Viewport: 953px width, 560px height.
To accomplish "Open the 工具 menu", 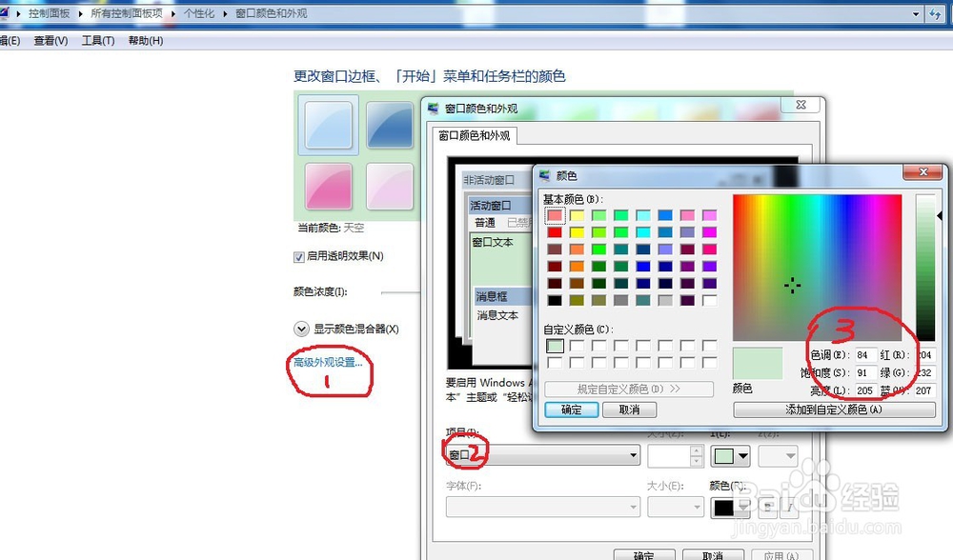I will (x=96, y=40).
